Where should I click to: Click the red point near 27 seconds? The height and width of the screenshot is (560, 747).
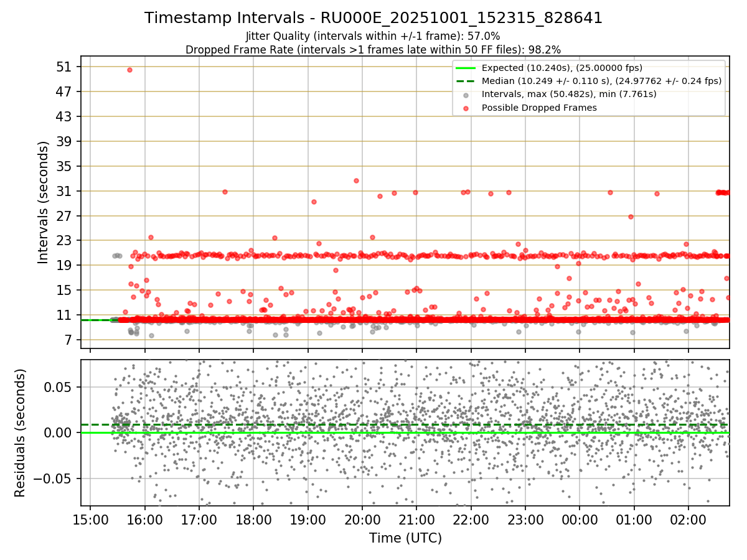[631, 217]
